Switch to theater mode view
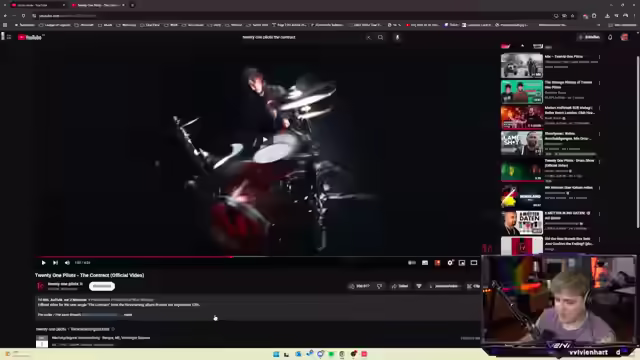The image size is (640, 360). 473,263
